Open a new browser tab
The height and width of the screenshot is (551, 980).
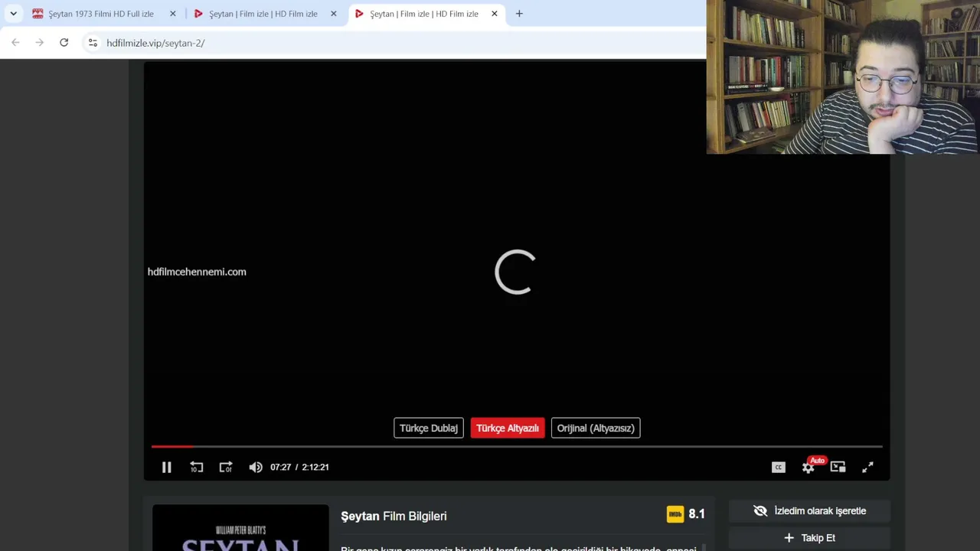pyautogui.click(x=519, y=14)
